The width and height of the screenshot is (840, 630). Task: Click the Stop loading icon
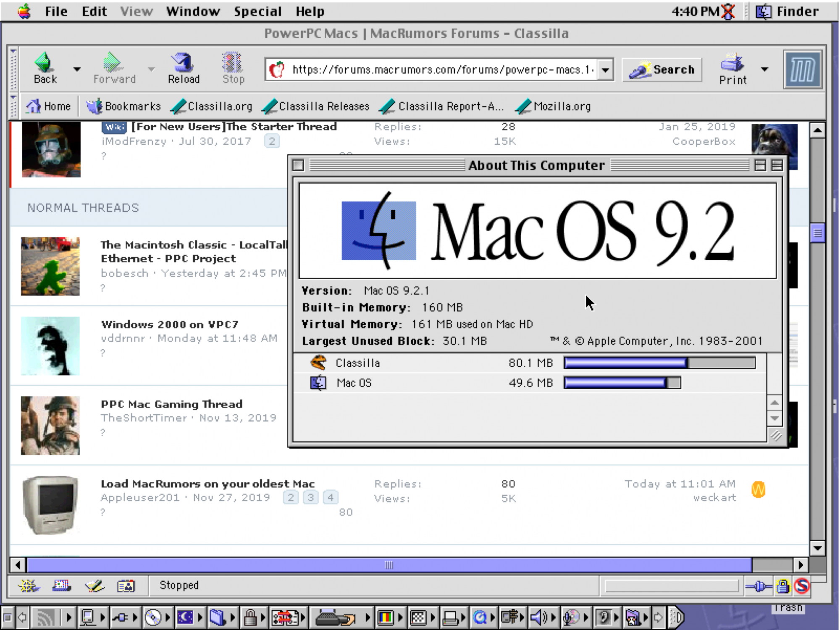tap(232, 62)
